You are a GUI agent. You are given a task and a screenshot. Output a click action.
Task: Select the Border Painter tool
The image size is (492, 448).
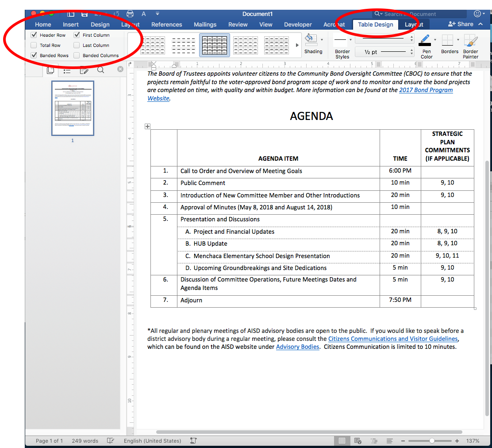pyautogui.click(x=471, y=41)
